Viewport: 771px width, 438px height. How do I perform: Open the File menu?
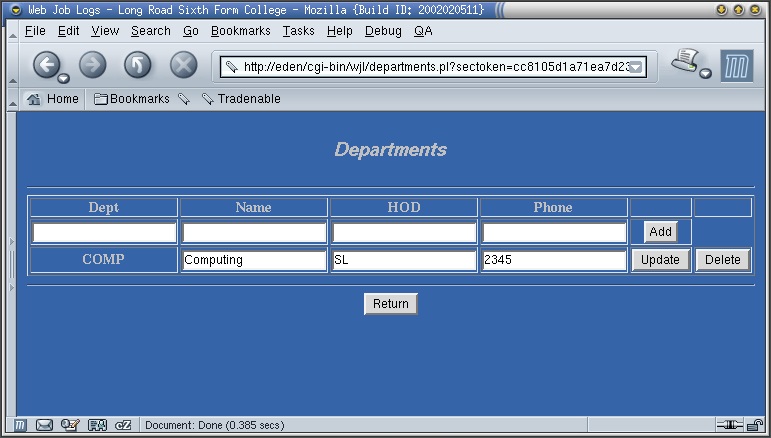(35, 31)
